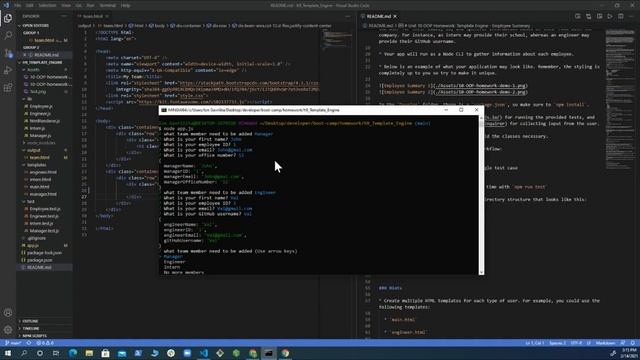Open Task View from the taskbar
640x360 pixels.
(56, 353)
